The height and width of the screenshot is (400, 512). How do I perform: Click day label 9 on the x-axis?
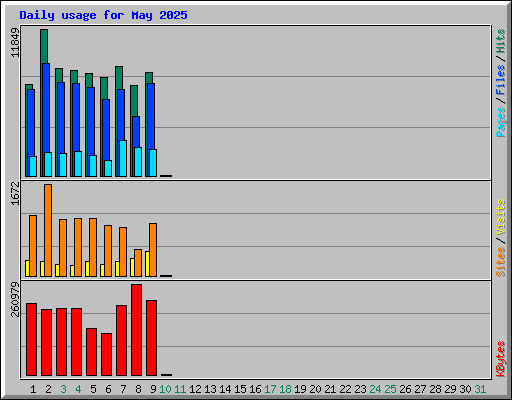(x=153, y=389)
